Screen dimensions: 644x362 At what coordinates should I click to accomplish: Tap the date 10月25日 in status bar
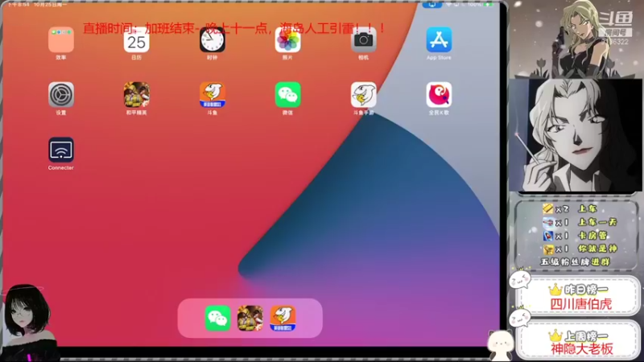[50, 5]
